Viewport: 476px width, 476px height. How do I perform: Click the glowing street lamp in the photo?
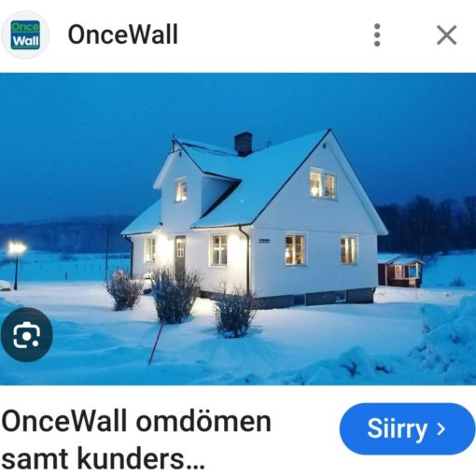click(x=17, y=248)
